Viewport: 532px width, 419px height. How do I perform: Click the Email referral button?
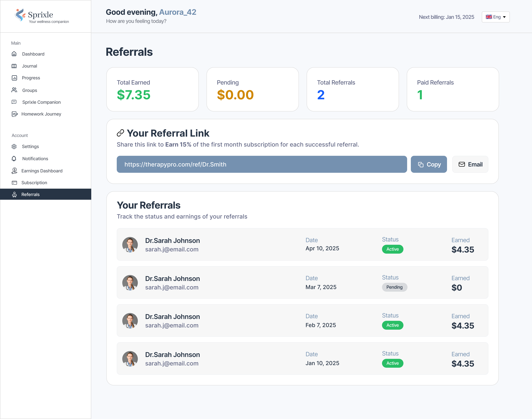(470, 164)
